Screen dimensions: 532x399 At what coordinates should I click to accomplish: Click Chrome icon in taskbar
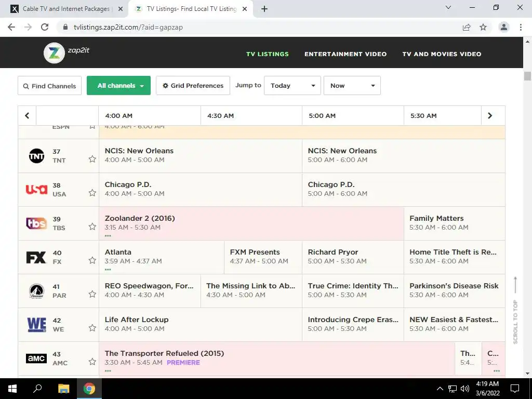point(89,389)
